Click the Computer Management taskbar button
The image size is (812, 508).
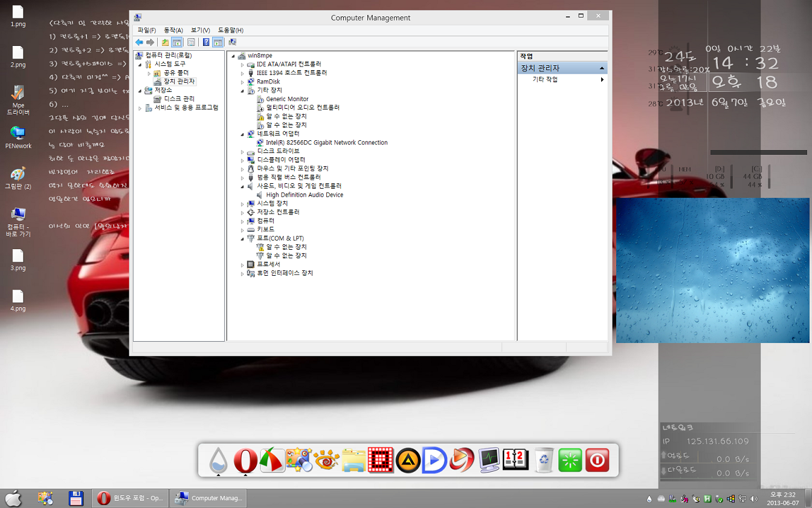[x=208, y=498]
